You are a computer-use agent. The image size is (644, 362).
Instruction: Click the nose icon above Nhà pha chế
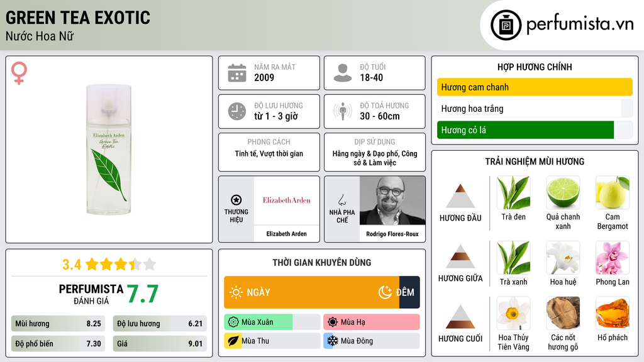(341, 200)
